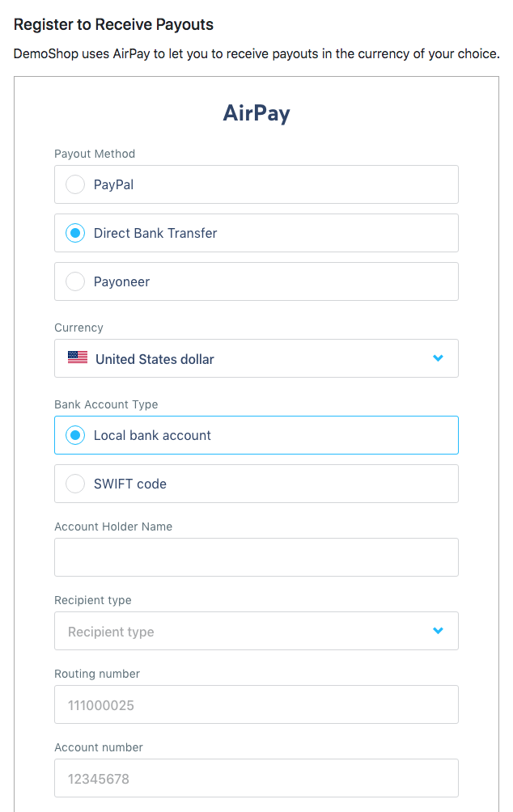This screenshot has width=513, height=812.
Task: Click the SWIFT code radio button circle
Action: coord(75,483)
